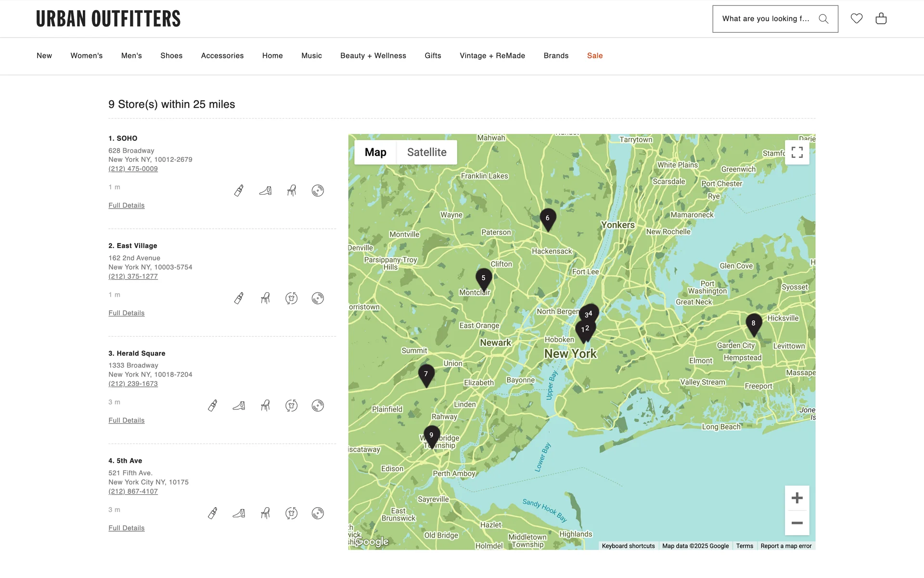
Task: Select map marker 5 near Montclair
Action: 483,278
